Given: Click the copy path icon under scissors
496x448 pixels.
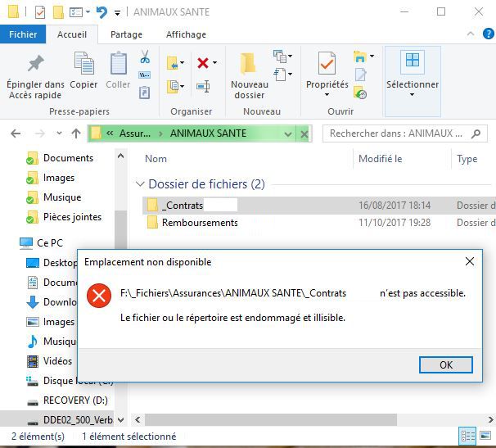Looking at the screenshot, I should (x=145, y=75).
